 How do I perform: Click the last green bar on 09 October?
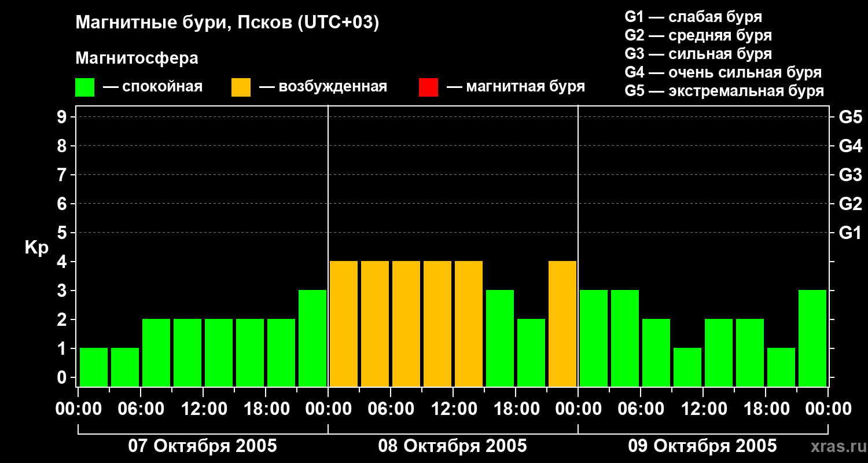812,339
